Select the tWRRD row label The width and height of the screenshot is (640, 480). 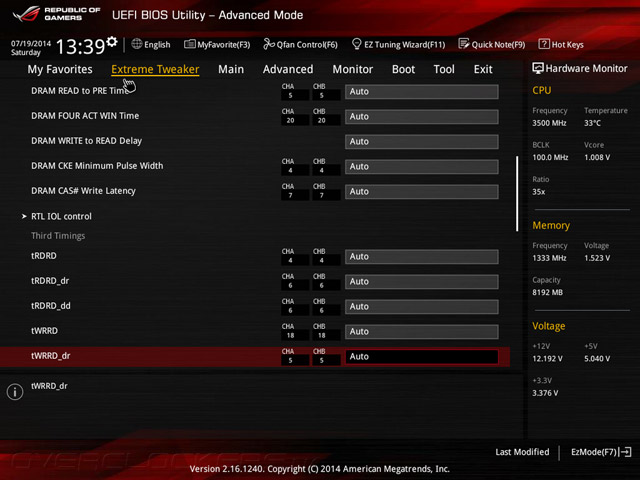coord(44,331)
